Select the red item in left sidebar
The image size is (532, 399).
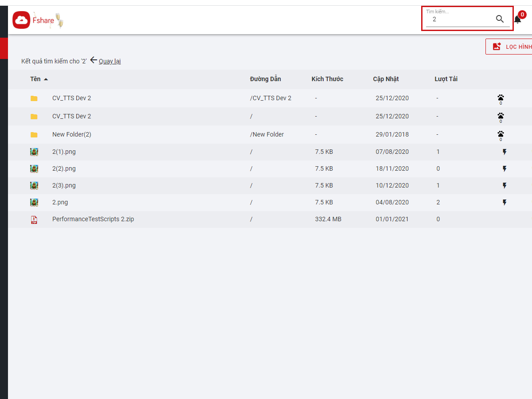[x=4, y=48]
